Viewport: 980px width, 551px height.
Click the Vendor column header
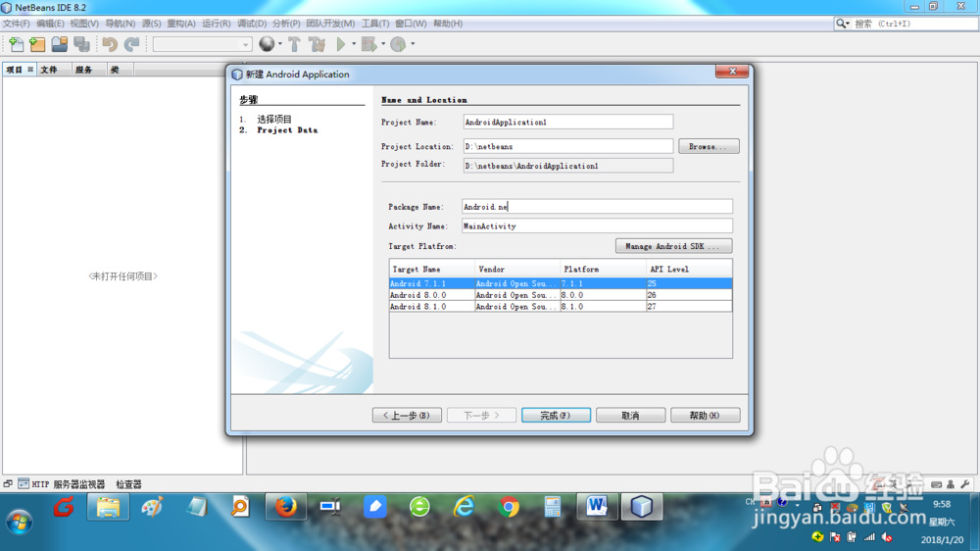517,269
